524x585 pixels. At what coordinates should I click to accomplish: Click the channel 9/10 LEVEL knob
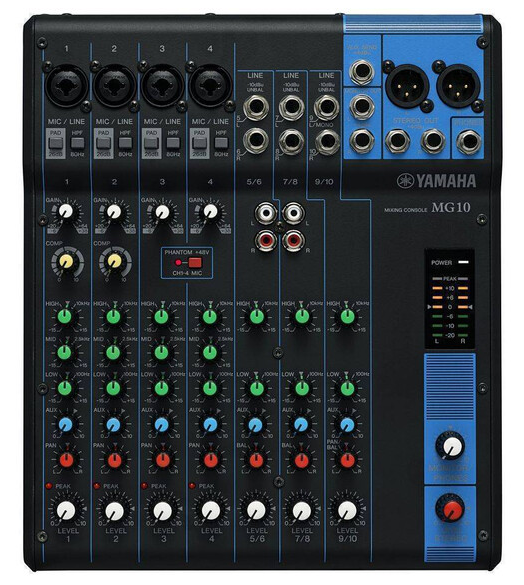[x=347, y=511]
